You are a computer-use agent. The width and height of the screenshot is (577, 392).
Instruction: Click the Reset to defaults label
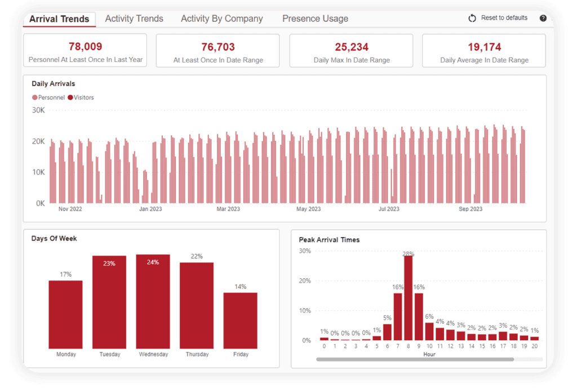[x=504, y=17]
